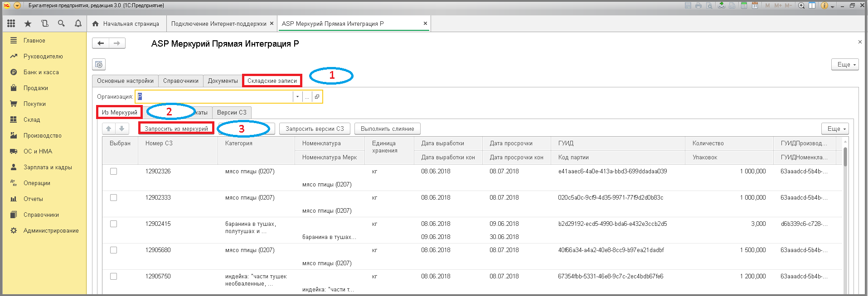Click the Выполнить слияние button

click(388, 129)
